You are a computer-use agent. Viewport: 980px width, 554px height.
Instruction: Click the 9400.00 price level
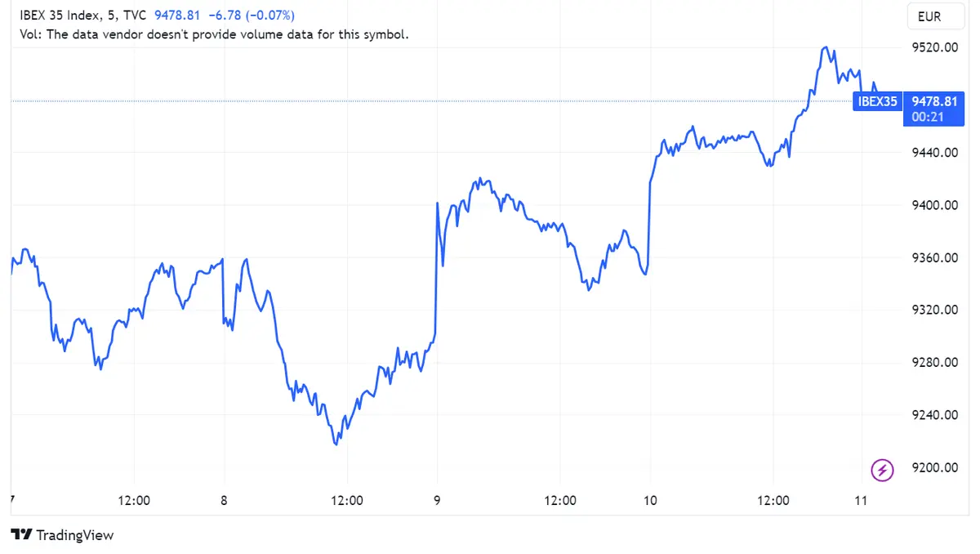point(933,205)
